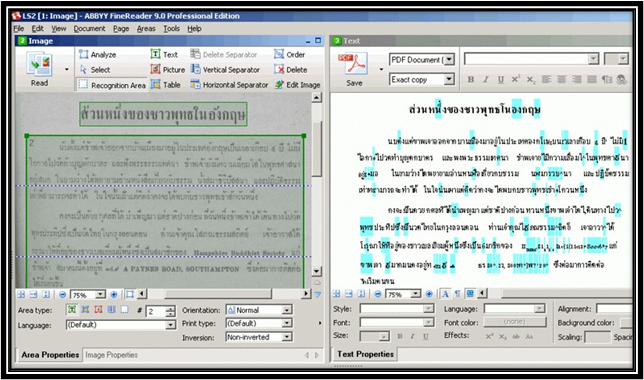
Task: Click the third fit-view icon in Image pane
Action: point(46,294)
